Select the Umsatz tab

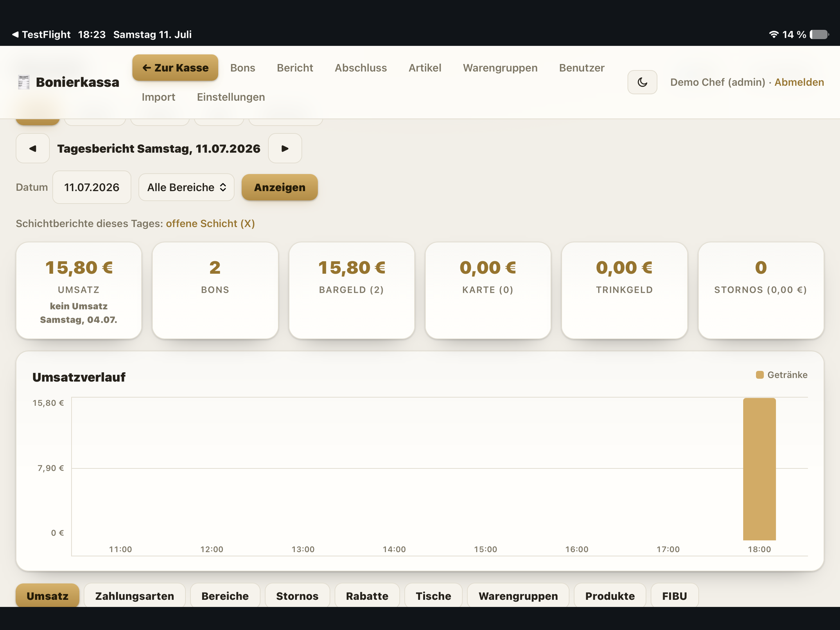(x=47, y=596)
